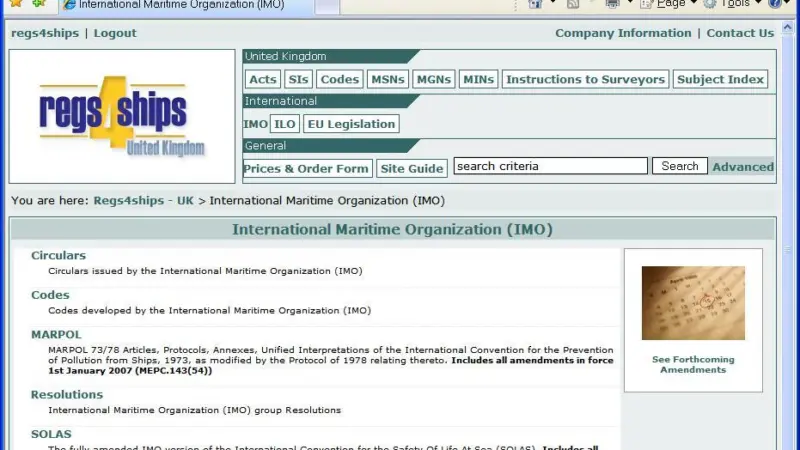Open a new blank browser tab
Screen dimensions: 800x450
pyautogui.click(x=327, y=7)
